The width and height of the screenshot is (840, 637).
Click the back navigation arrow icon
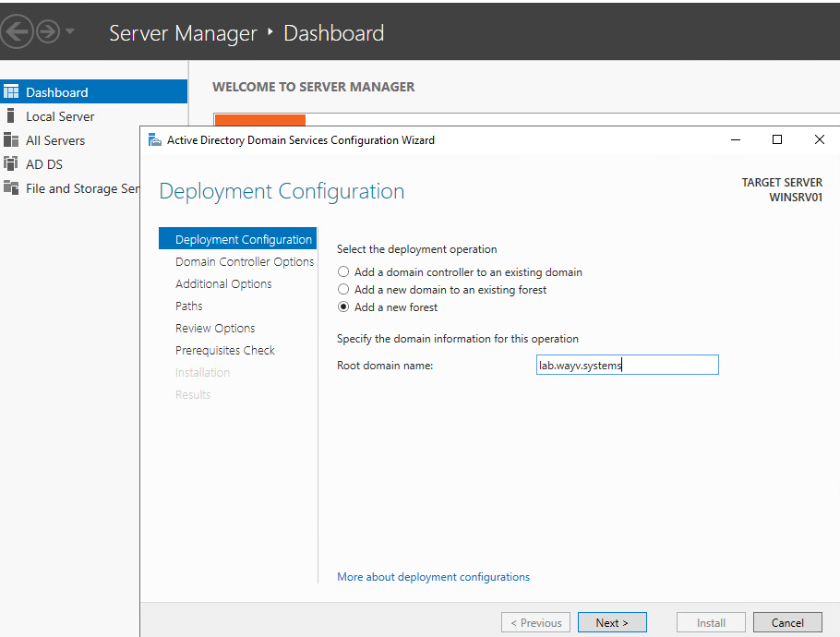pyautogui.click(x=17, y=32)
